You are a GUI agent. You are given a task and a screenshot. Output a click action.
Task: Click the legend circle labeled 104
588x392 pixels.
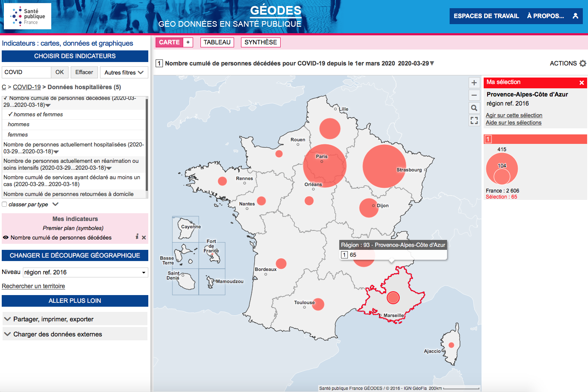502,176
